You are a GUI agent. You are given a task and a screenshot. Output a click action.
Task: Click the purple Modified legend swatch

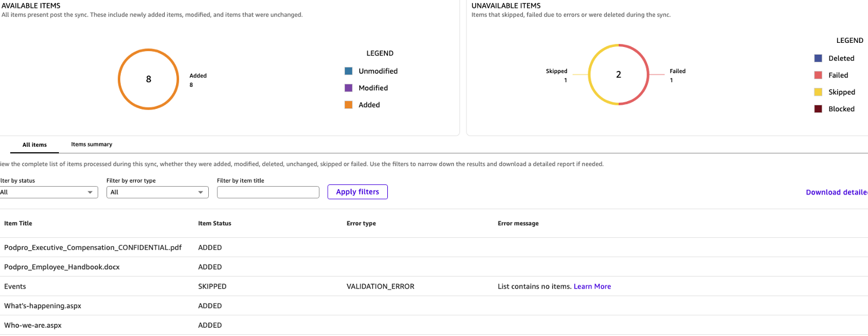pyautogui.click(x=349, y=88)
